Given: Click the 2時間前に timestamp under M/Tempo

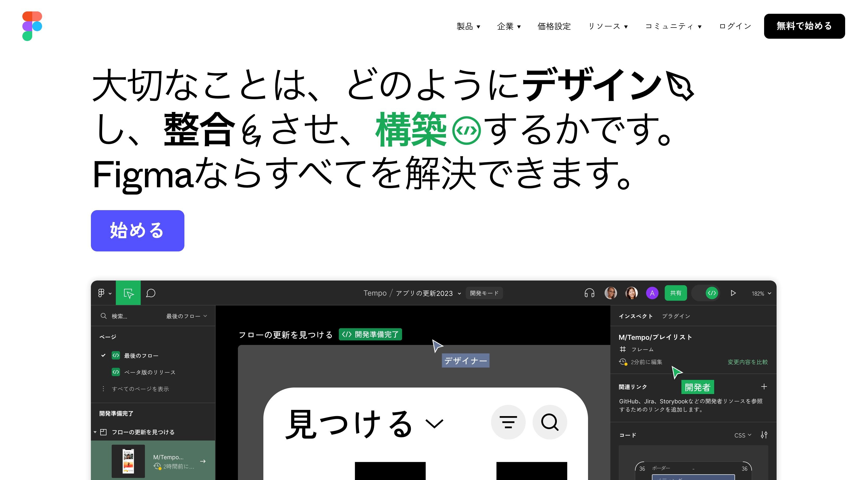Looking at the screenshot, I should [179, 466].
